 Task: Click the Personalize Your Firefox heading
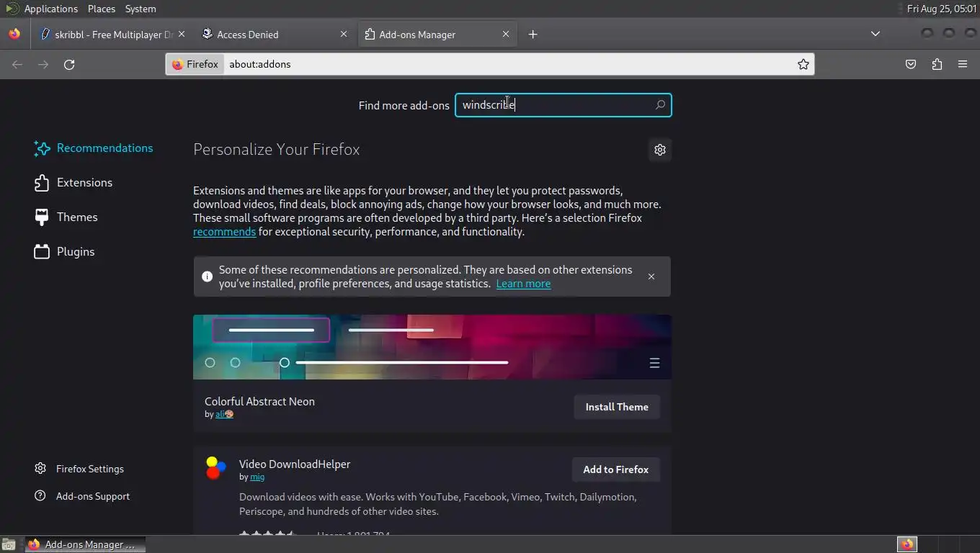click(x=276, y=150)
